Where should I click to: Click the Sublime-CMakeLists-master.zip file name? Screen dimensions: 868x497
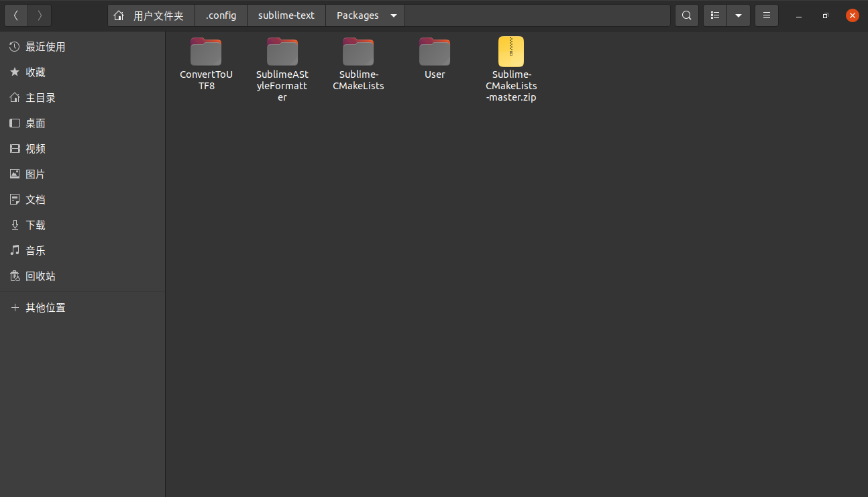[x=511, y=86]
